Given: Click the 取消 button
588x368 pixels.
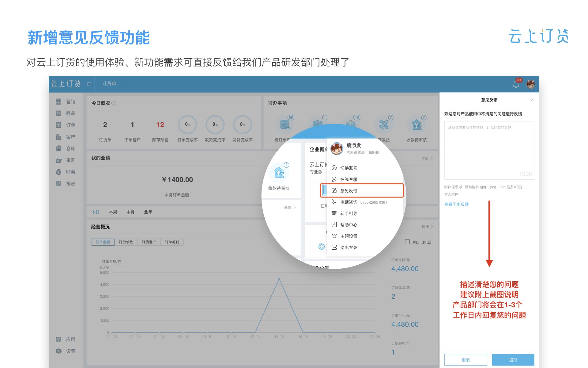Looking at the screenshot, I should tap(466, 360).
